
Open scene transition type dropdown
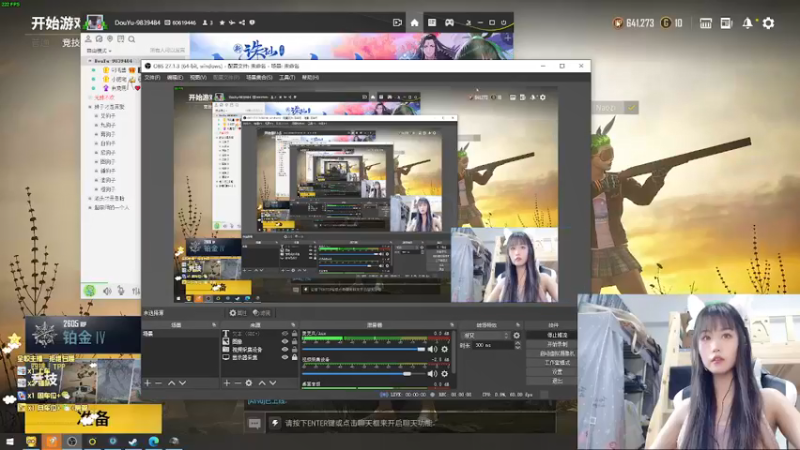click(485, 335)
